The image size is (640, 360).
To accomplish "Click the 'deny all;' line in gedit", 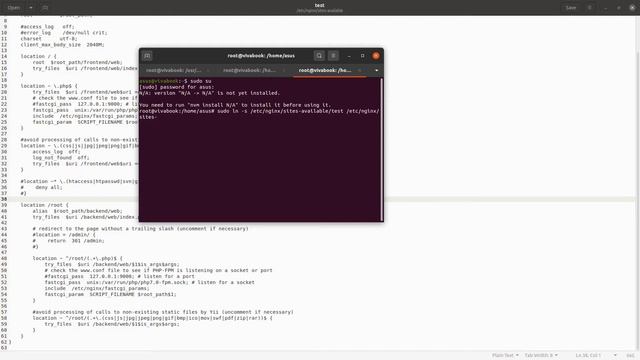I will (42, 187).
